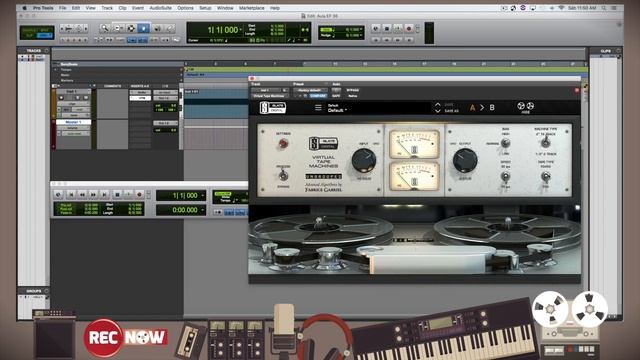Click the Master 1 track name

(73, 122)
